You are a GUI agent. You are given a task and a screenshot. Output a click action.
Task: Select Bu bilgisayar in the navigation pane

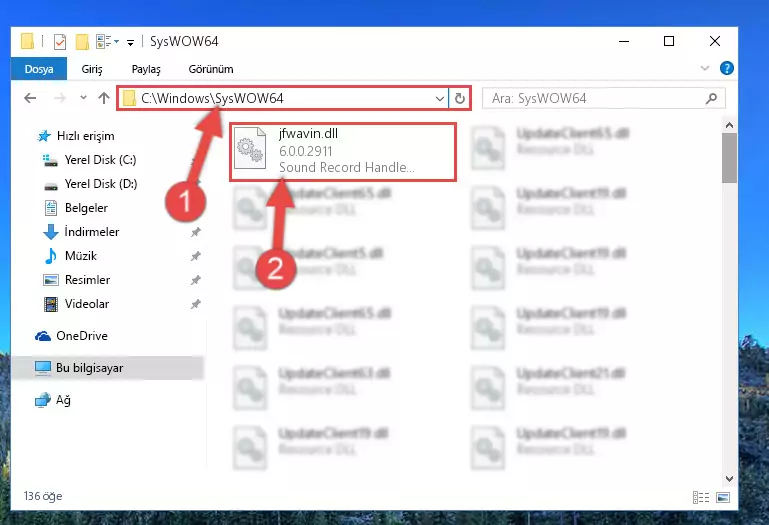coord(107,368)
